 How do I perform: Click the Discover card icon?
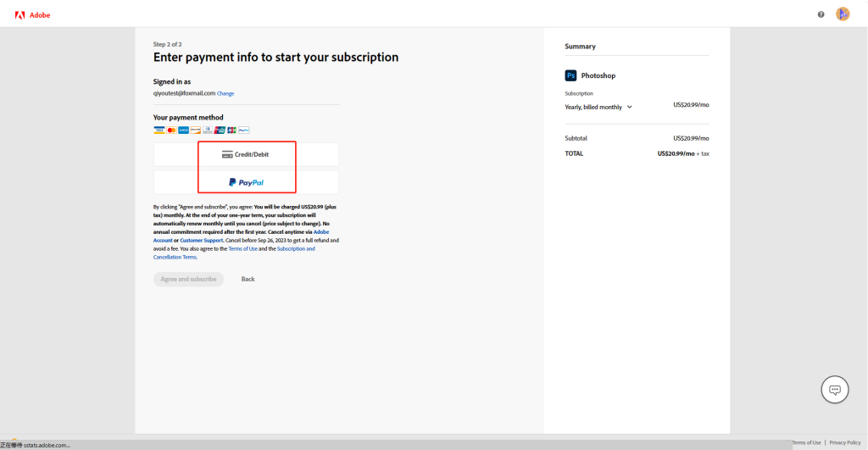196,130
